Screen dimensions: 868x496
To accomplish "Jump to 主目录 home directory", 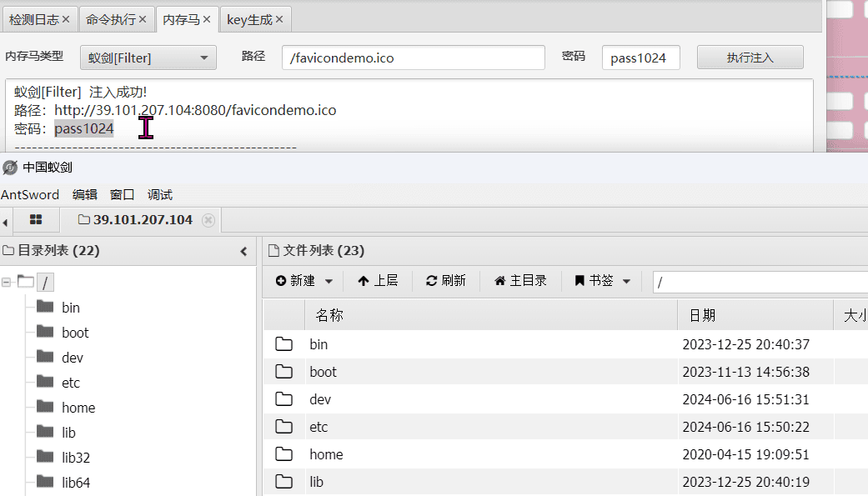I will pos(520,281).
